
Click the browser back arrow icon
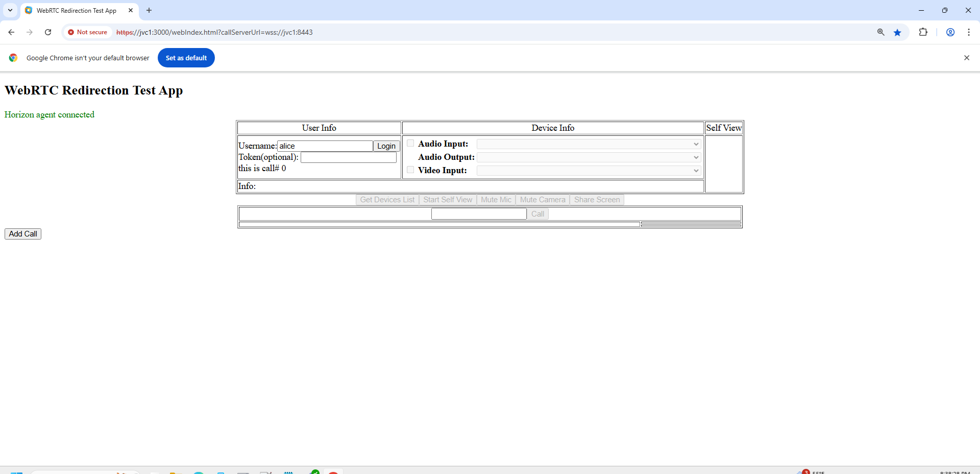pyautogui.click(x=11, y=32)
